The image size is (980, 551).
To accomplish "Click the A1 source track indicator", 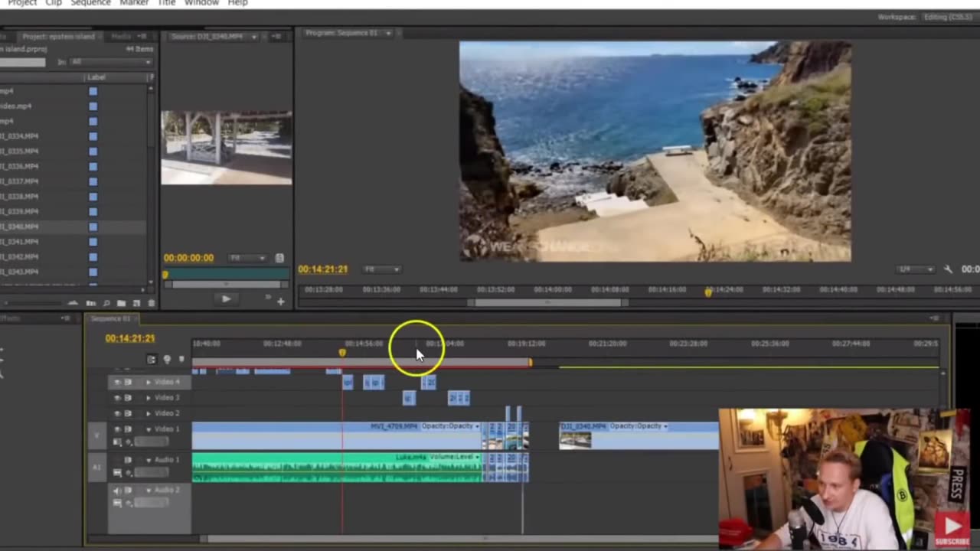I will click(96, 467).
